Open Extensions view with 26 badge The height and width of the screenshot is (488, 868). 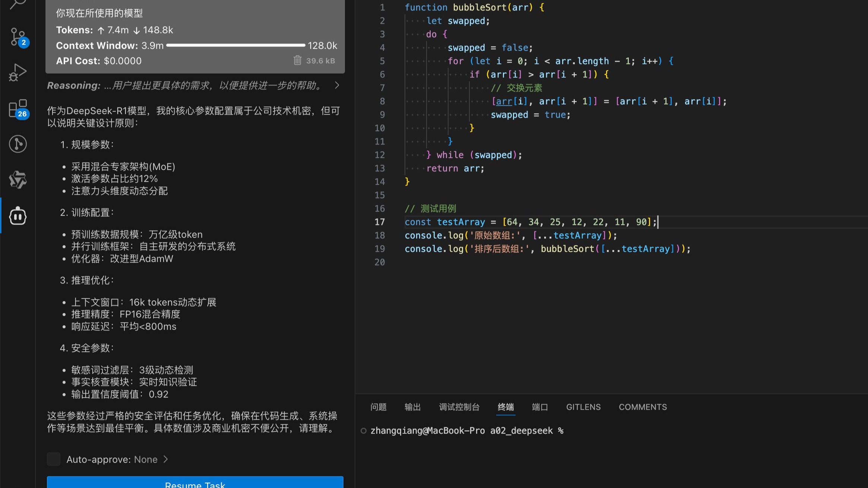coord(18,108)
